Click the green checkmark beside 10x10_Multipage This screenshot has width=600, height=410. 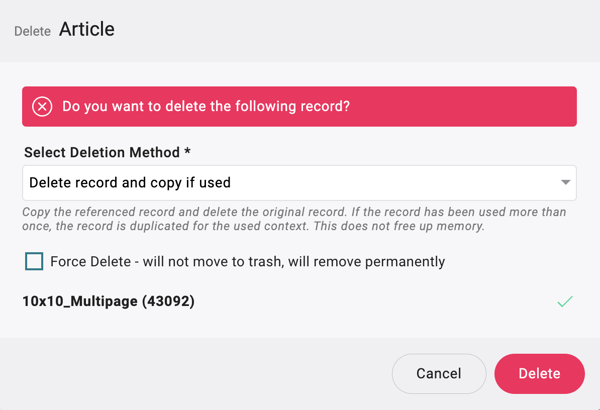point(565,301)
